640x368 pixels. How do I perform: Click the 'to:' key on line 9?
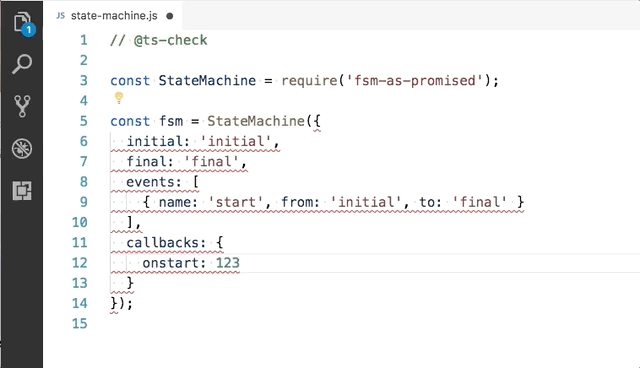point(431,202)
